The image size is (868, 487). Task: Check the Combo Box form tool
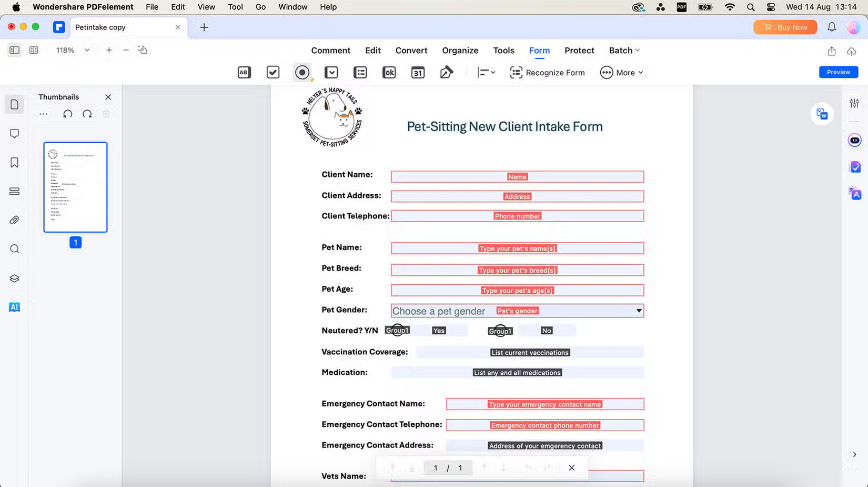pos(331,72)
